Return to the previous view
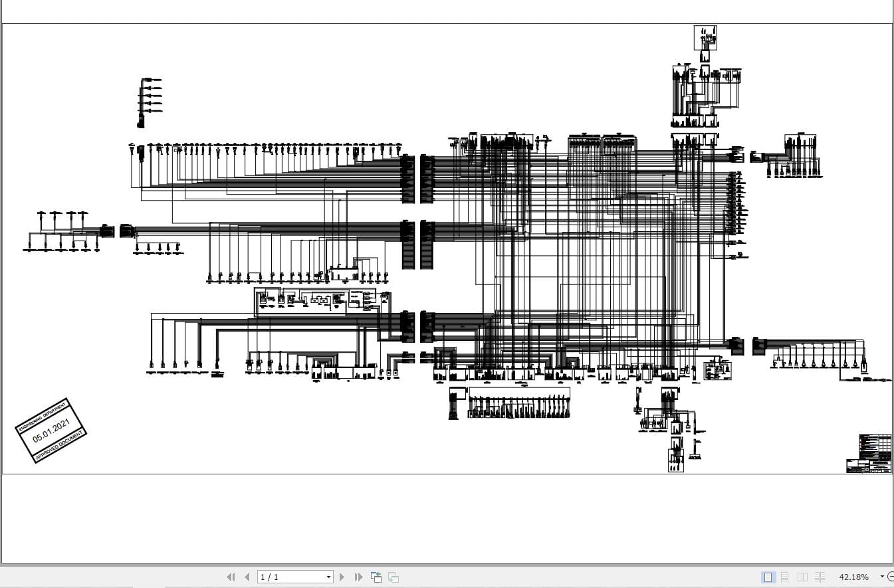 tap(376, 577)
